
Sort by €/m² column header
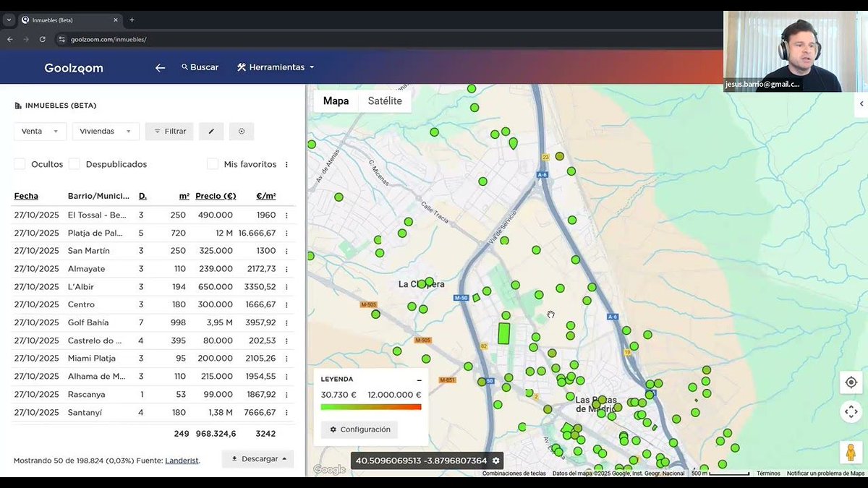pyautogui.click(x=266, y=196)
